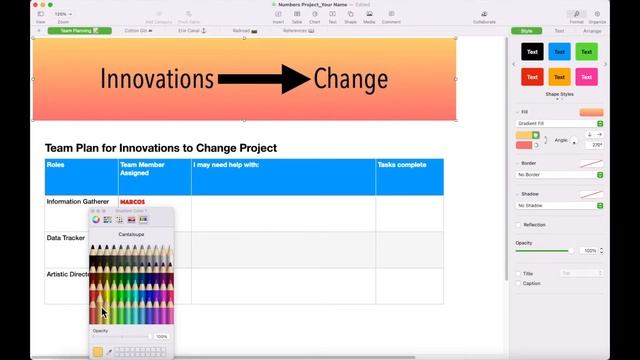Viewport: 640px width, 360px height.
Task: Select the Color Wheel picker mode
Action: point(96,220)
